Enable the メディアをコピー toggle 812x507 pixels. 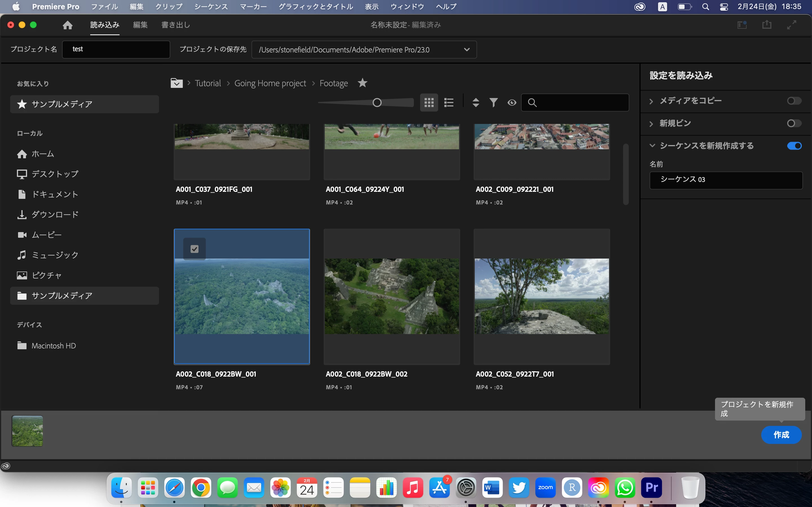(x=794, y=101)
